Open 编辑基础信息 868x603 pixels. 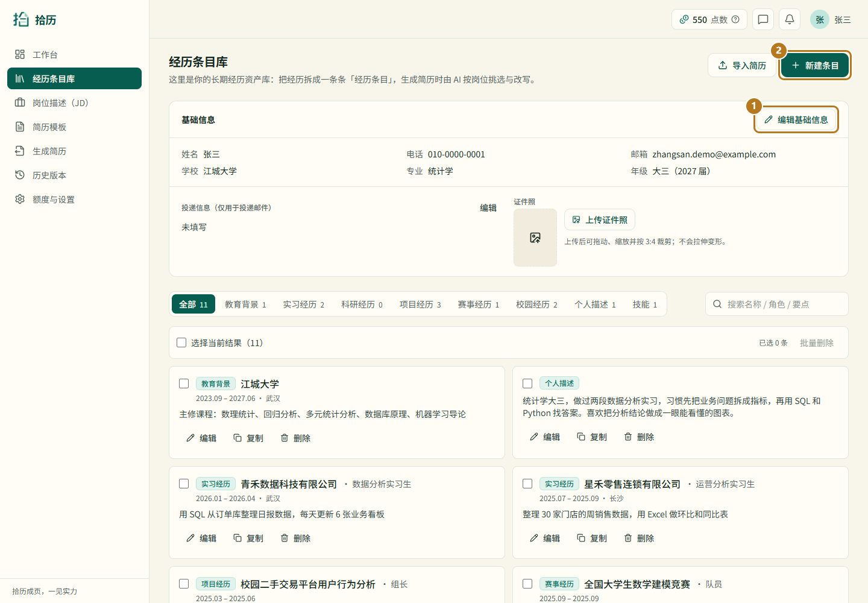(x=796, y=119)
